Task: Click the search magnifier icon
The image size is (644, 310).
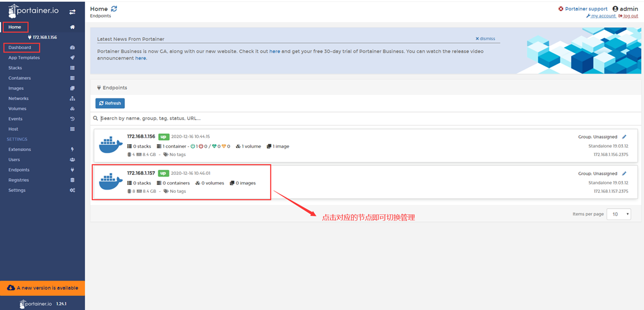Action: [x=96, y=118]
